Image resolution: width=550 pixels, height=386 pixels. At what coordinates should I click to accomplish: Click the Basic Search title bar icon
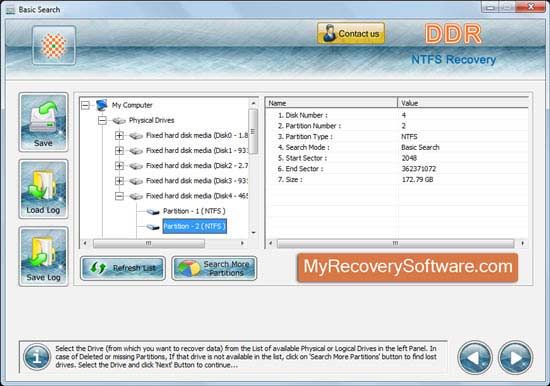(x=10, y=10)
